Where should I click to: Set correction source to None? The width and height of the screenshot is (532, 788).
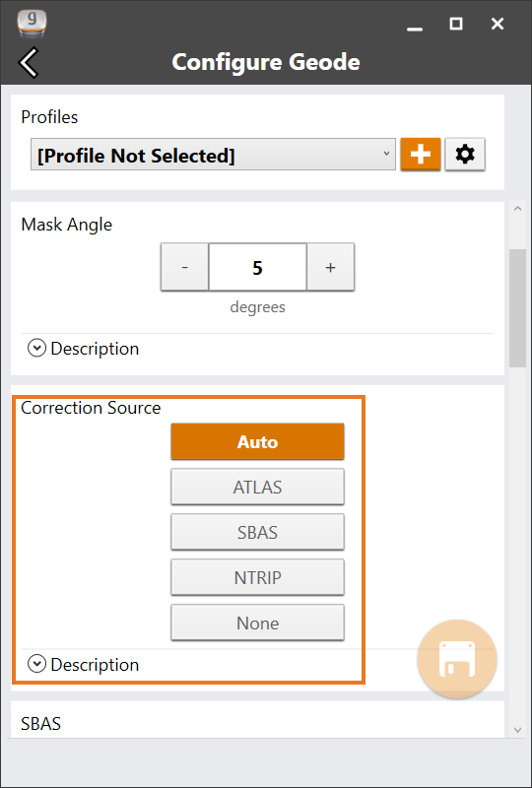point(257,623)
